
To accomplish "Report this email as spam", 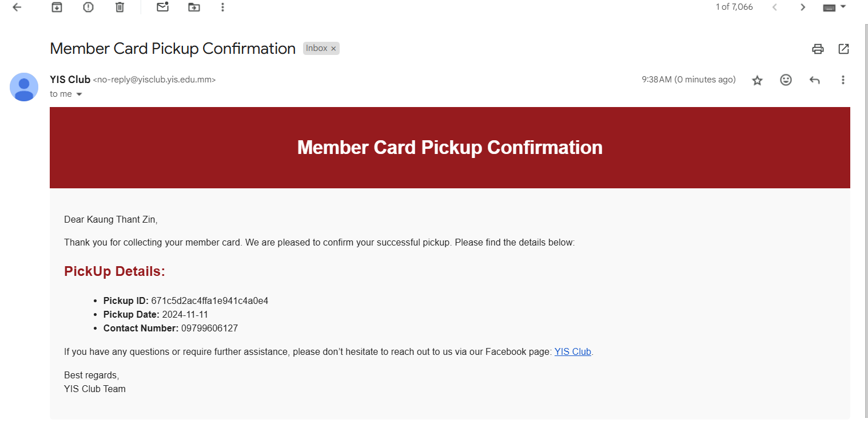I will point(88,7).
